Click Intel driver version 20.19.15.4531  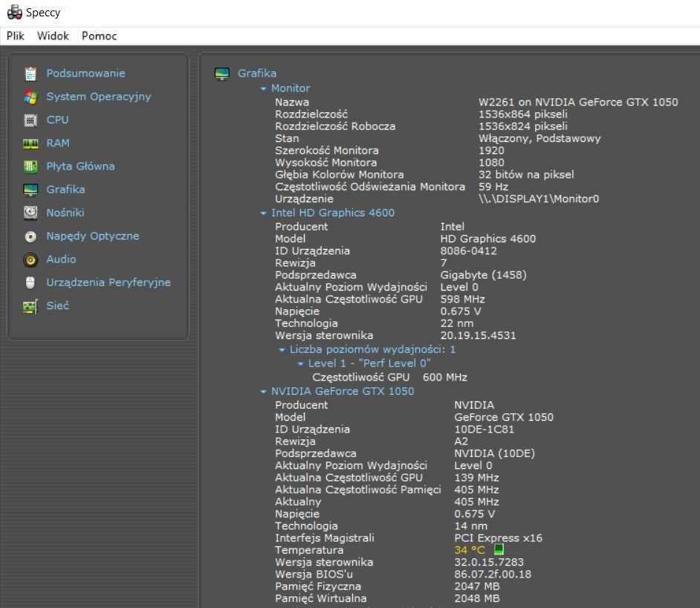[478, 335]
